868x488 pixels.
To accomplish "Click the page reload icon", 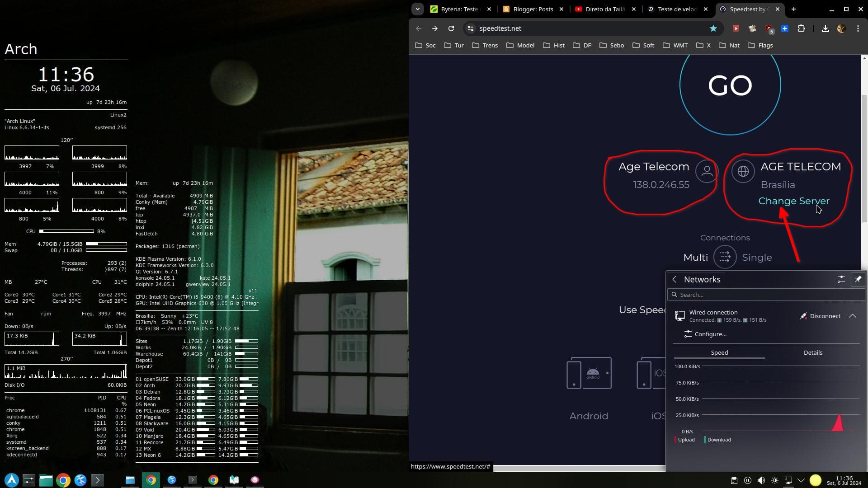I will tap(451, 28).
